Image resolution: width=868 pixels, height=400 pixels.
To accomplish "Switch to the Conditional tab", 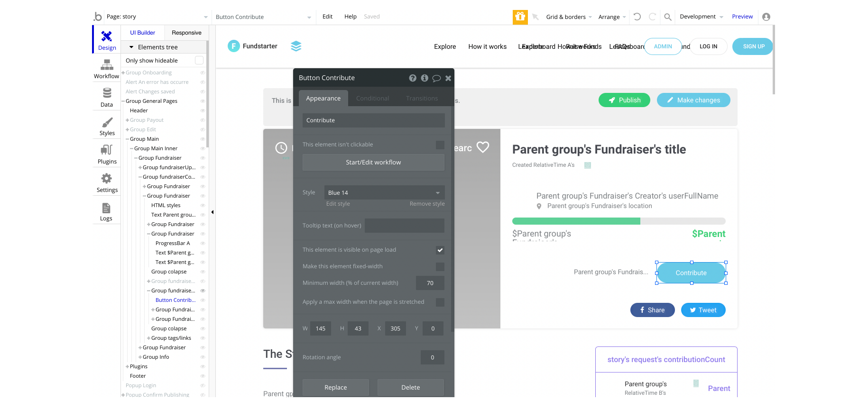I will (x=372, y=98).
